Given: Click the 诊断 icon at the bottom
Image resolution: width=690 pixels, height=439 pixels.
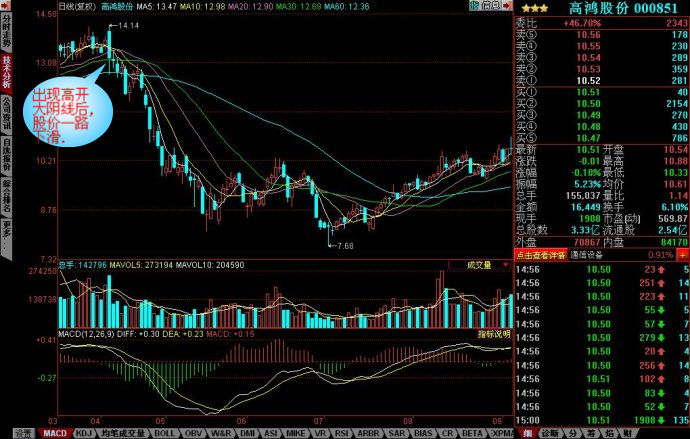Looking at the screenshot, I should tap(548, 433).
